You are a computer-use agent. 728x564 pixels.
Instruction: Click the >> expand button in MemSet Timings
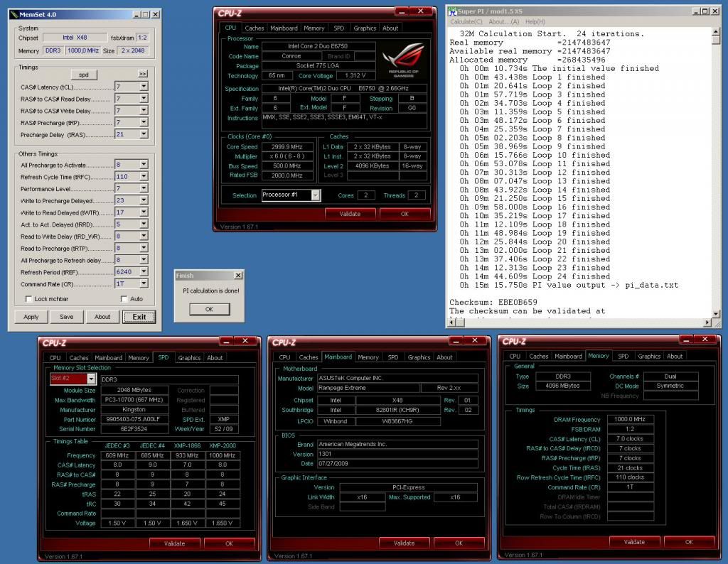[x=142, y=74]
